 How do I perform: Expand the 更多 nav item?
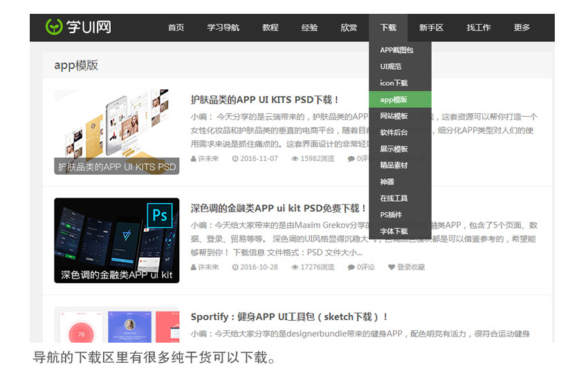click(x=522, y=28)
